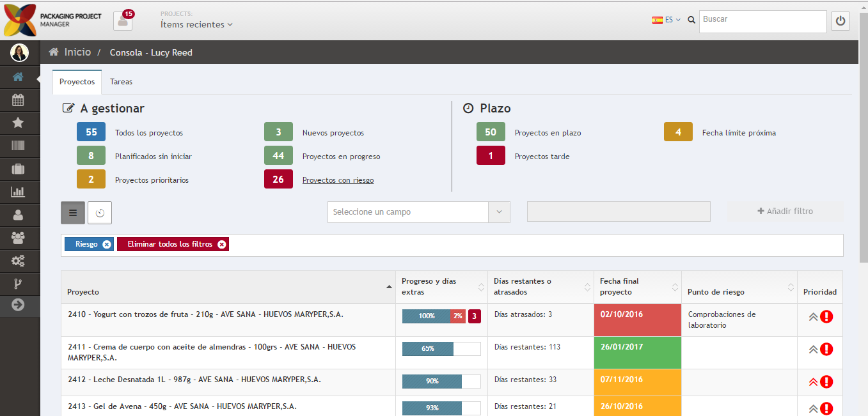Open the Proyectos con riesgo link

pyautogui.click(x=338, y=180)
